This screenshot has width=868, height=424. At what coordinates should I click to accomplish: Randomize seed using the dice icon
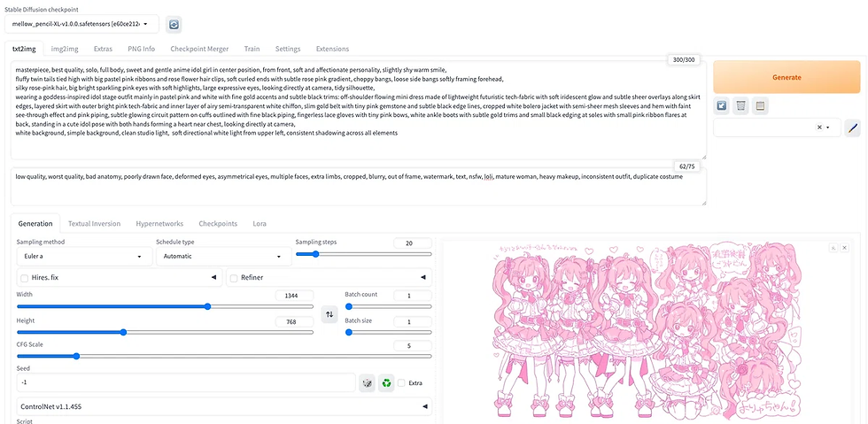coord(367,382)
